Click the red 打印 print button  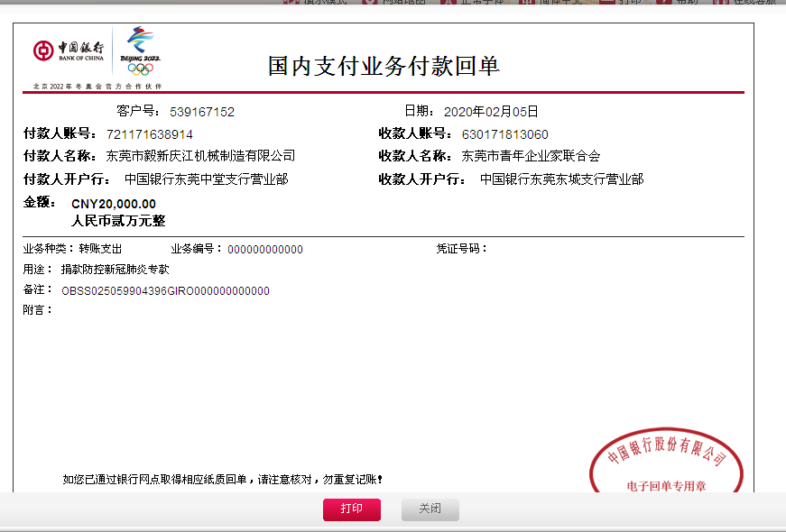(x=351, y=509)
